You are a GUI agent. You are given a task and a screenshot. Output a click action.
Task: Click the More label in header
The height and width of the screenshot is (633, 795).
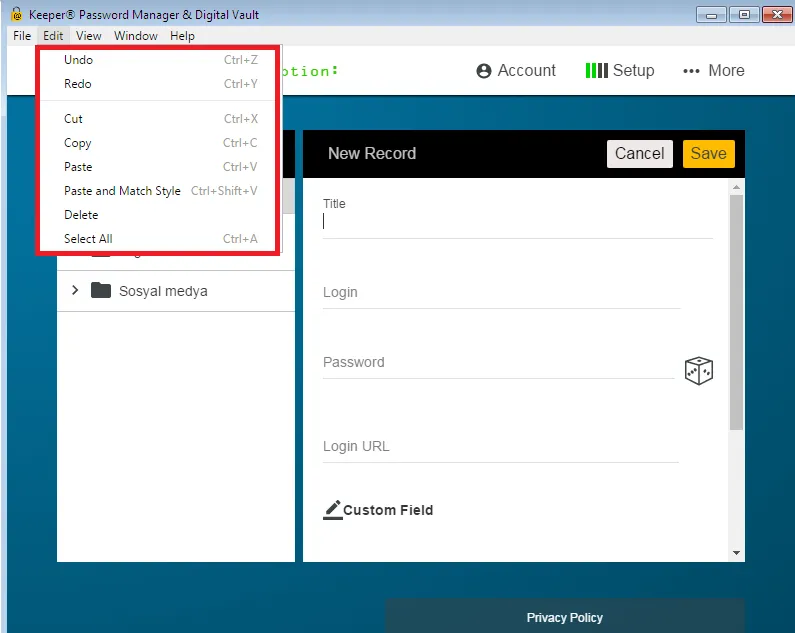pyautogui.click(x=726, y=71)
